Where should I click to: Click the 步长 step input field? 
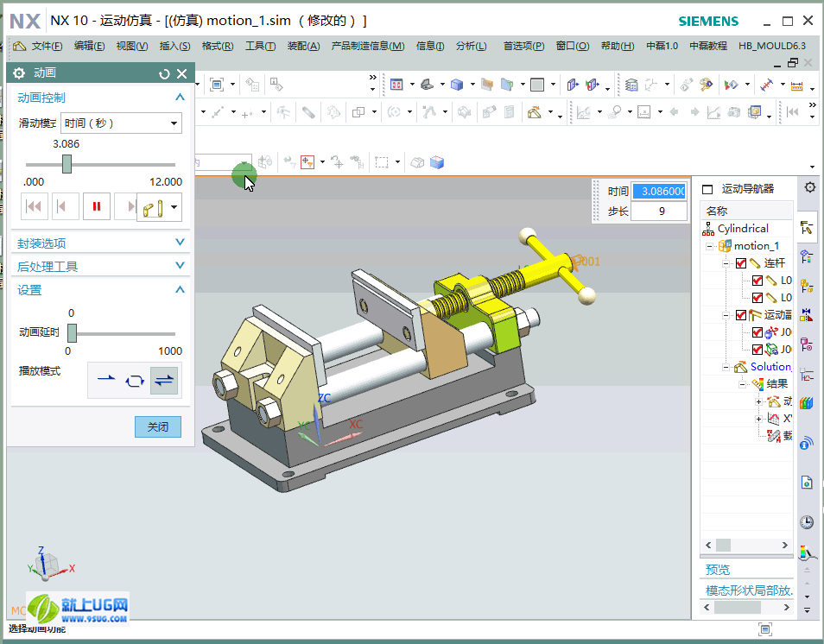tap(660, 212)
